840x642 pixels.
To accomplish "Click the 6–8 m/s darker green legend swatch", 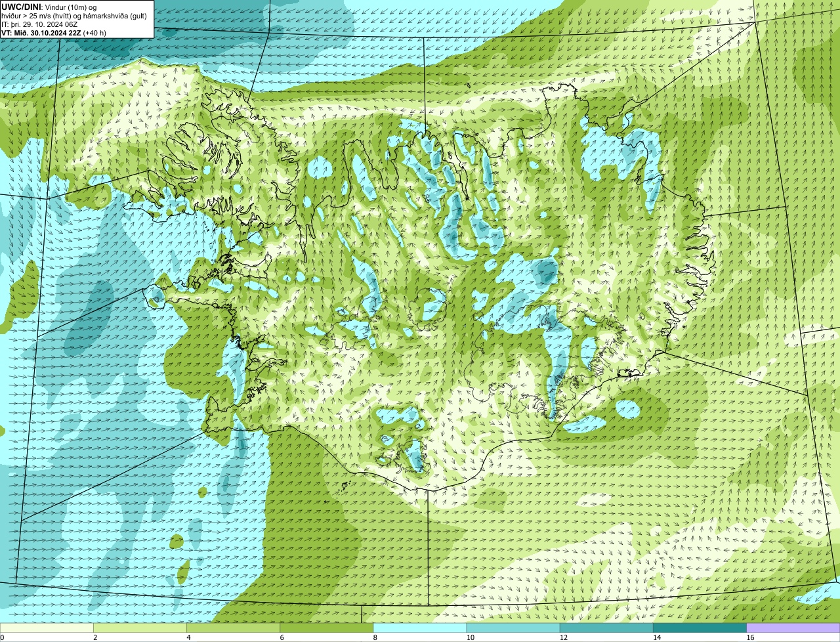I will [x=326, y=628].
